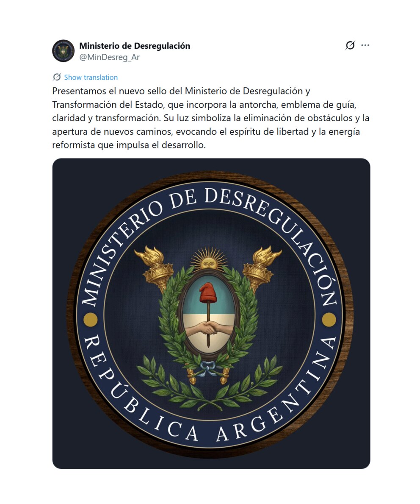420x504 pixels.
Task: Open the Ministerio de Desregulación profile avatar
Action: tap(63, 51)
